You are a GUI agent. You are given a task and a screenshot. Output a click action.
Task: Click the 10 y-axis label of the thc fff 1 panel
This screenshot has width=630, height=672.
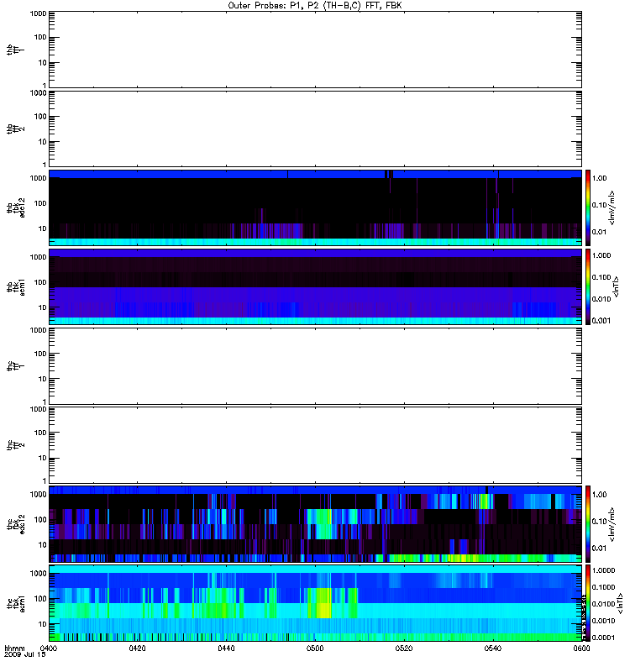tap(43, 379)
